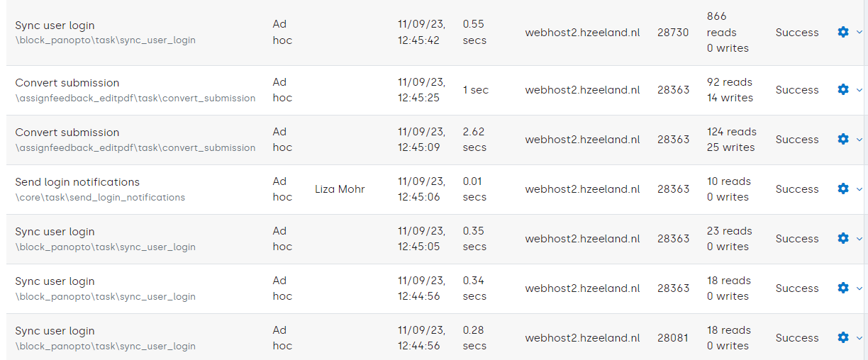Select the first Convert submission task title
This screenshot has width=868, height=360.
tap(67, 83)
